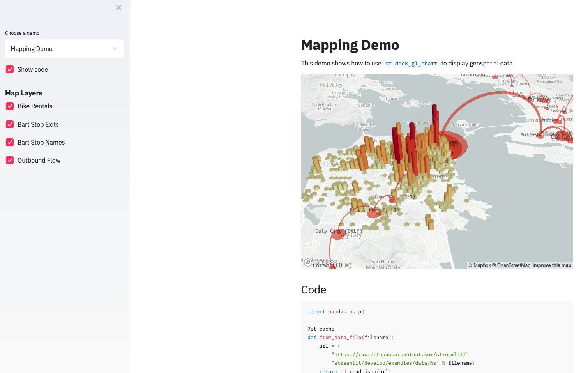The height and width of the screenshot is (373, 588).
Task: Click the Mapbox logo on the map
Action: point(320,263)
